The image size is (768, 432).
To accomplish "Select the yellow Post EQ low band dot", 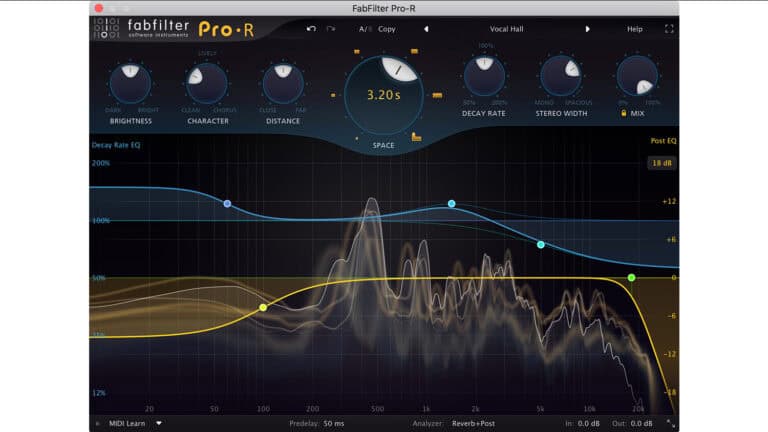I will (263, 308).
